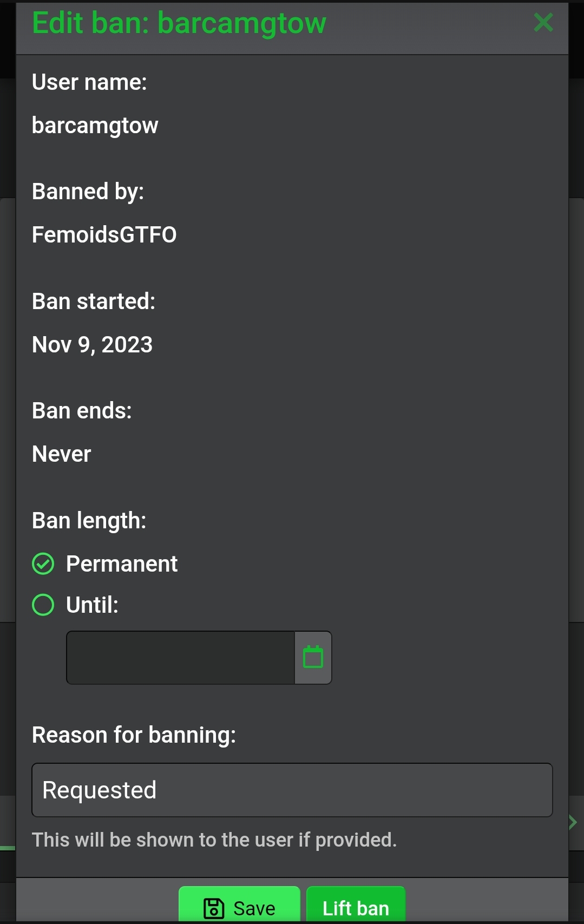Click the green arrow behind the dialog

tap(573, 823)
